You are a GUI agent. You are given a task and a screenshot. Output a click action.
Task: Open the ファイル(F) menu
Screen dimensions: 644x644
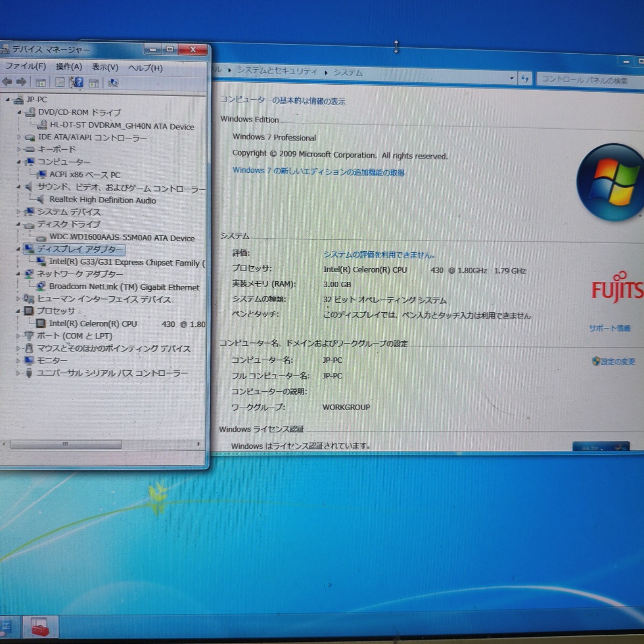tap(25, 66)
